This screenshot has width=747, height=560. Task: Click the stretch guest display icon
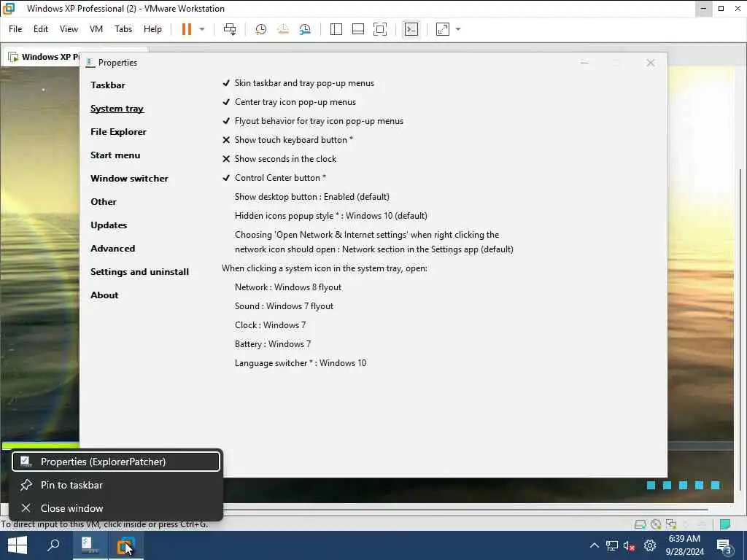pos(443,29)
